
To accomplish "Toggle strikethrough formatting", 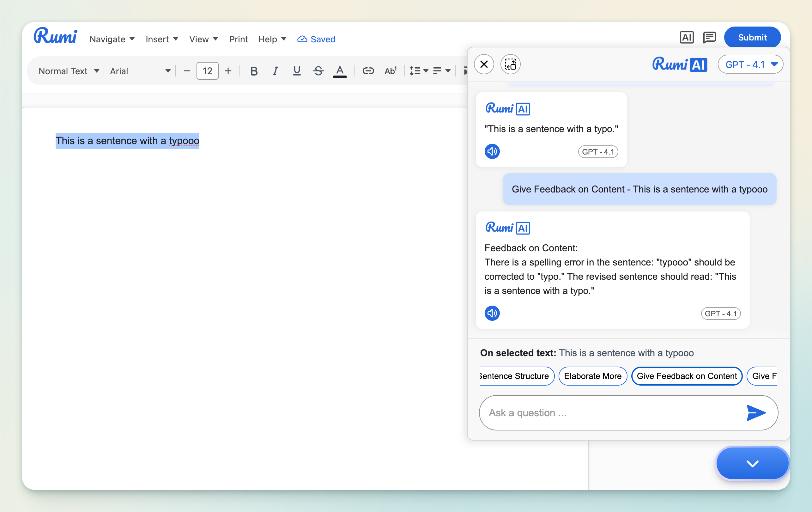I will click(x=318, y=71).
